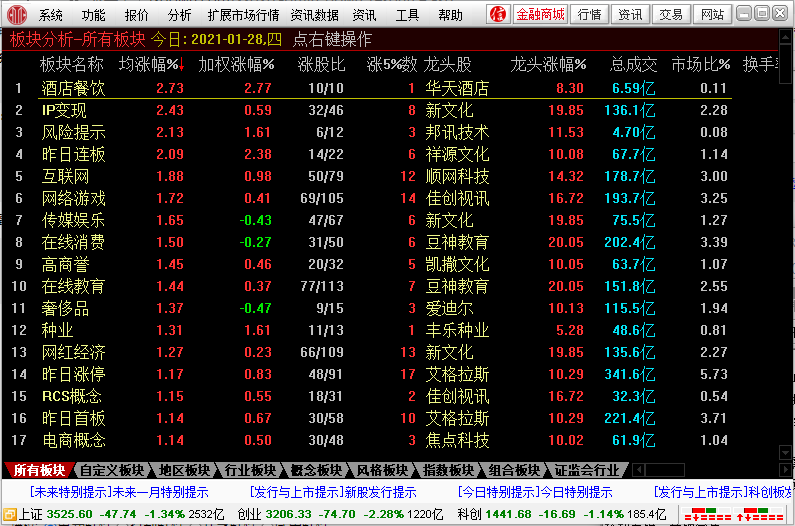Screen dimensions: 795x526
Task: Open the 功能 menu
Action: 94,15
